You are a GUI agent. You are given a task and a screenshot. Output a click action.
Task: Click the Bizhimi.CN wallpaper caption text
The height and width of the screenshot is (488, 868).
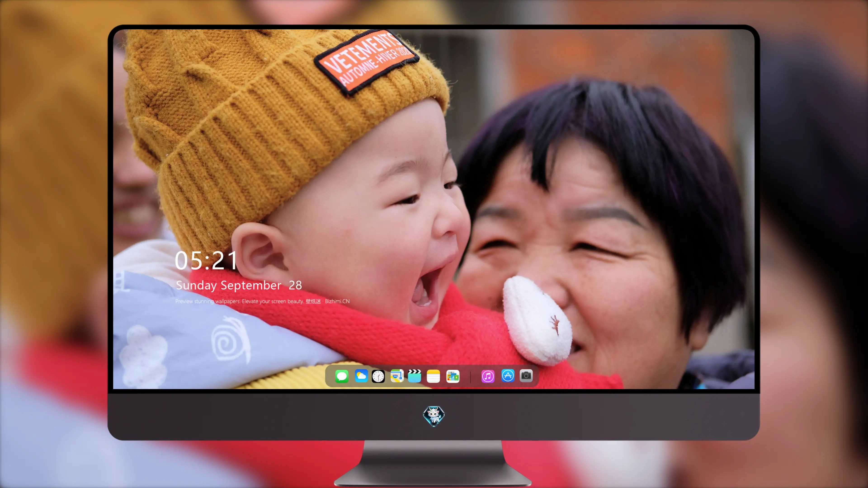point(262,301)
